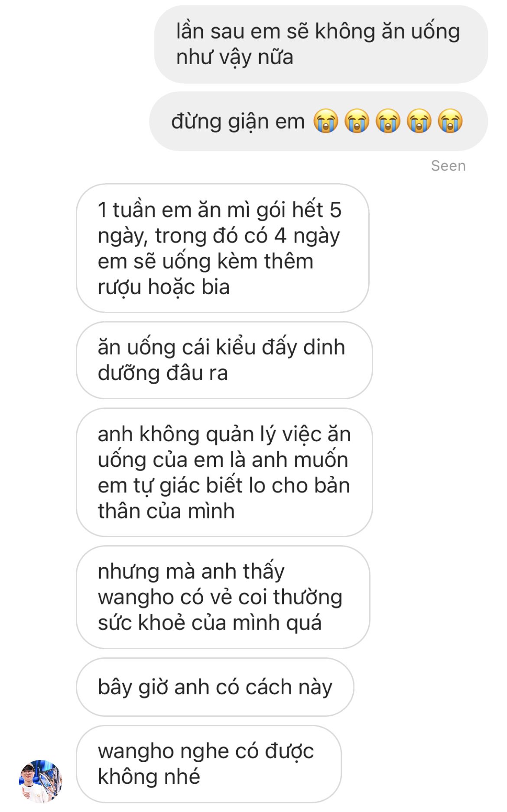Tap the 'ăn uống cái kiểu đấy' message bubble

[224, 360]
